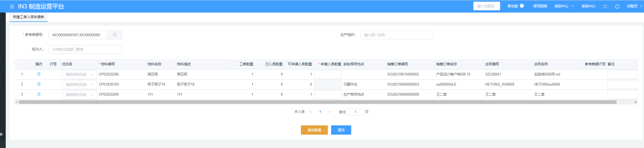Click the 提交 button
The image size is (644, 148).
[341, 130]
